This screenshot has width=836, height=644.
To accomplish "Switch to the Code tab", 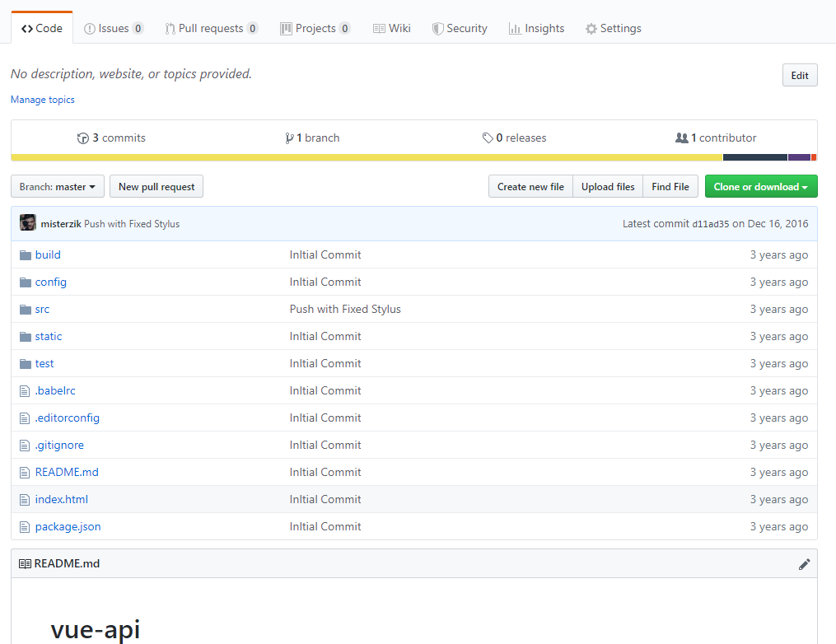I will coord(41,28).
